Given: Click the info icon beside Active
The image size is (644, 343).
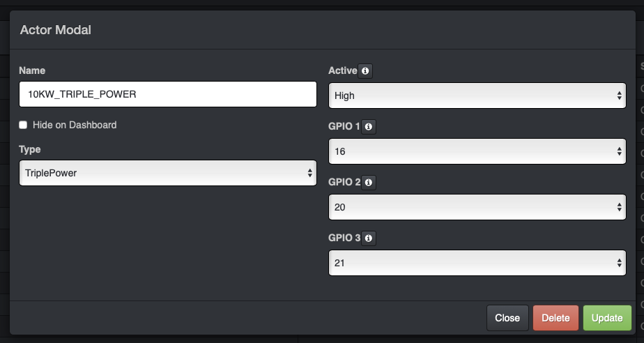Looking at the screenshot, I should [x=365, y=71].
